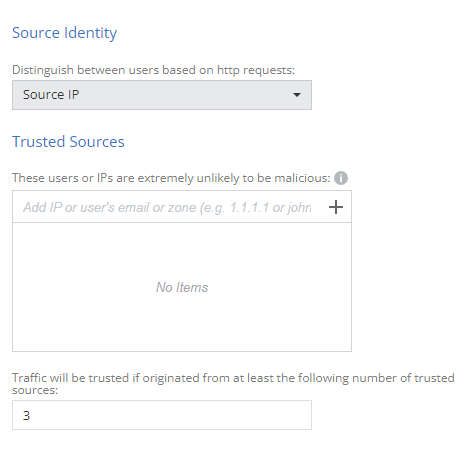Click the Trusted Sources section heading

68,142
